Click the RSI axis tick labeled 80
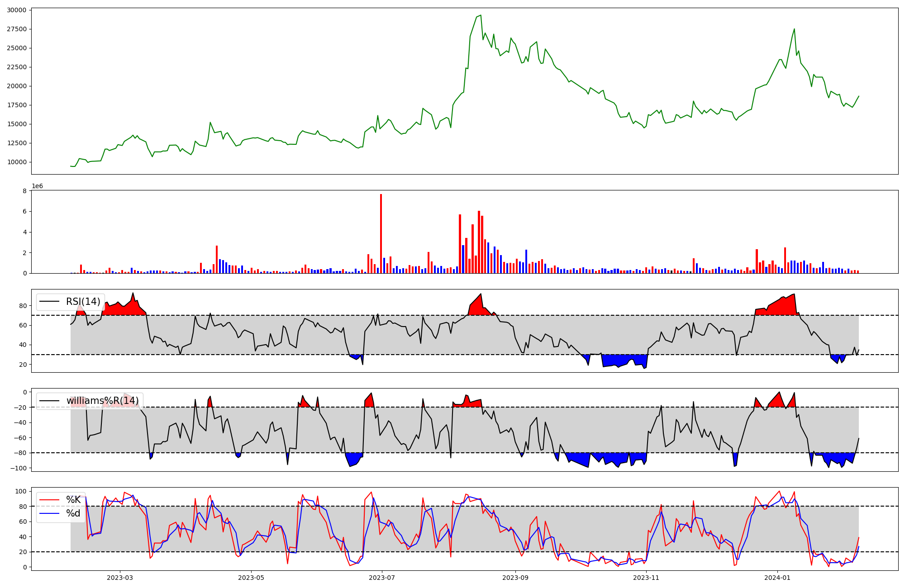The height and width of the screenshot is (588, 905). point(23,306)
